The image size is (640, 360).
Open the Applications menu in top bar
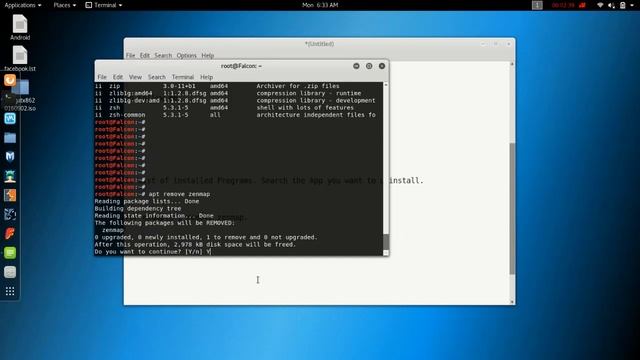click(x=22, y=5)
